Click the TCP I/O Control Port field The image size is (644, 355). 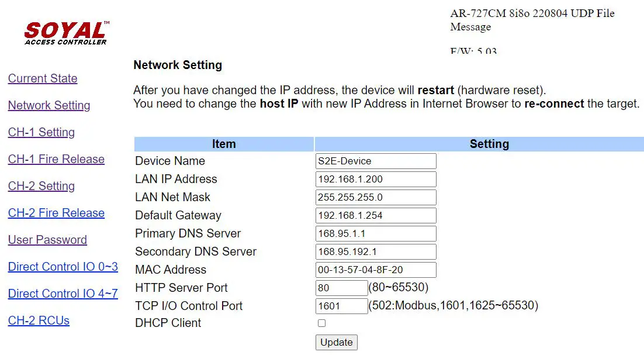342,305
